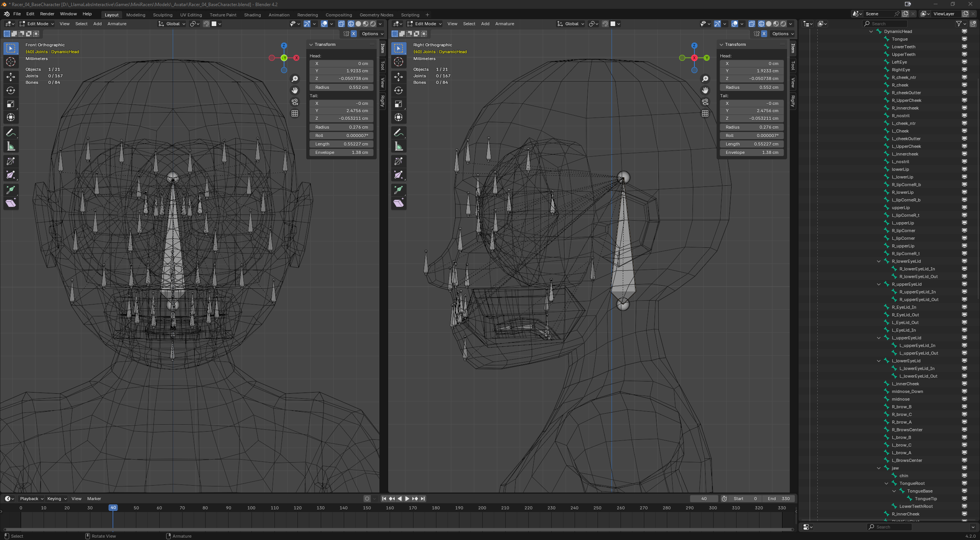Open the Edit Mode dropdown in left viewport
This screenshot has height=540, width=980.
[x=37, y=24]
